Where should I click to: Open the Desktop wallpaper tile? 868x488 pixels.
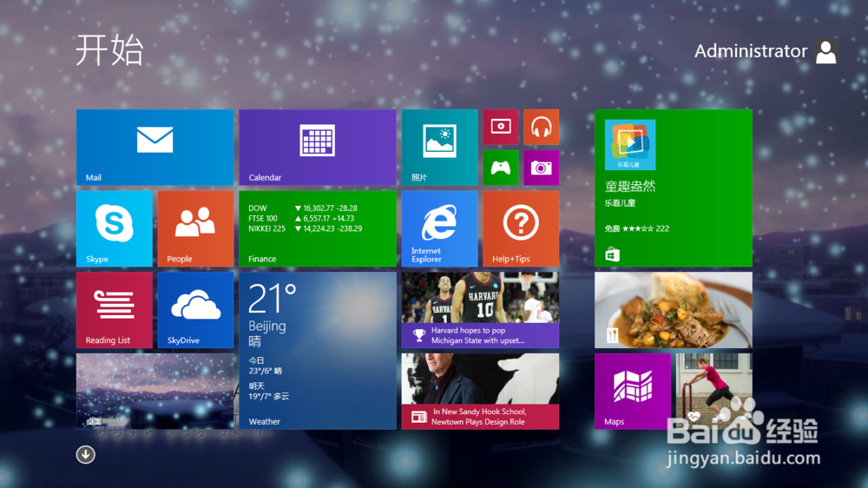point(155,392)
